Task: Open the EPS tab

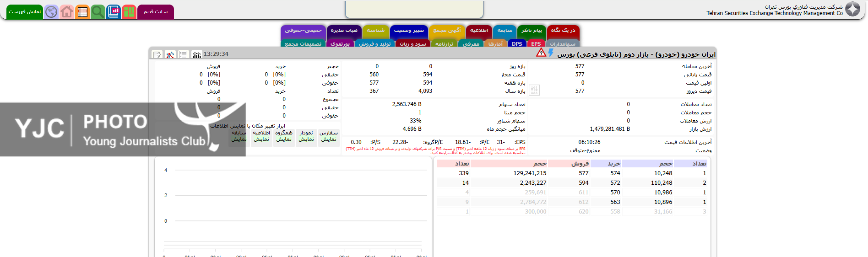Action: click(536, 44)
